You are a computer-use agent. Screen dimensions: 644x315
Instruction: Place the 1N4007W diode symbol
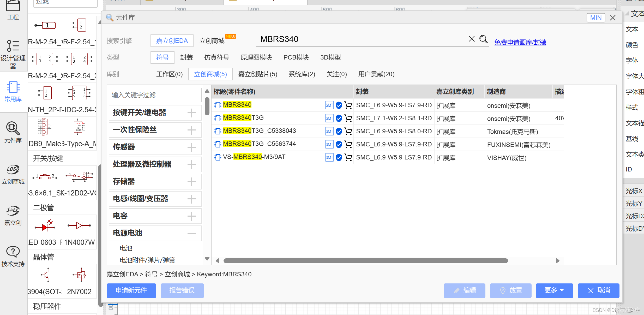coord(79,226)
